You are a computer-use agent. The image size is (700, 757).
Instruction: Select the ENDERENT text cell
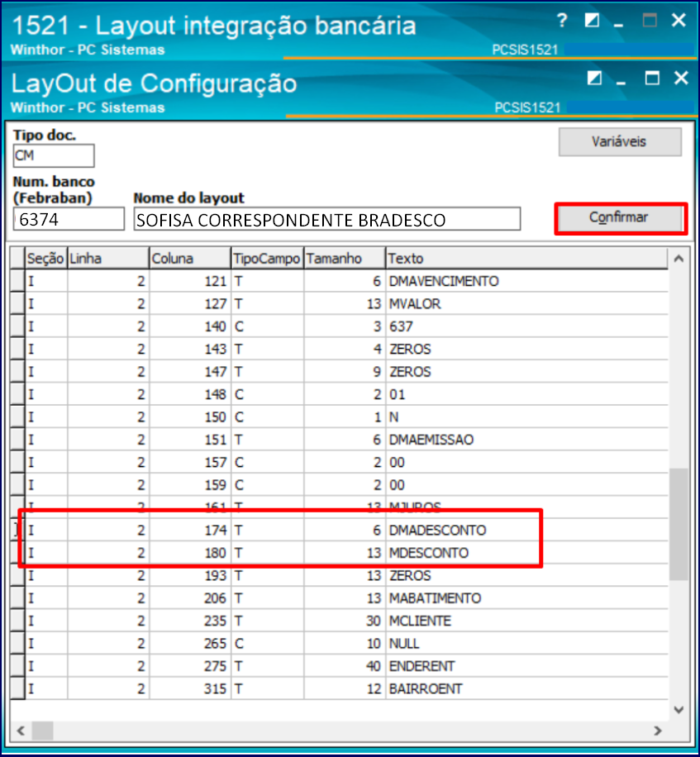(527, 666)
